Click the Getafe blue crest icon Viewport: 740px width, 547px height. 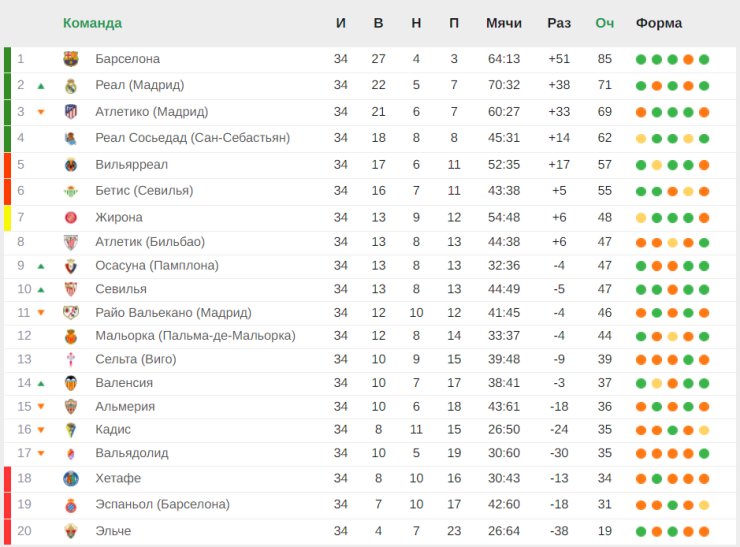click(x=71, y=479)
